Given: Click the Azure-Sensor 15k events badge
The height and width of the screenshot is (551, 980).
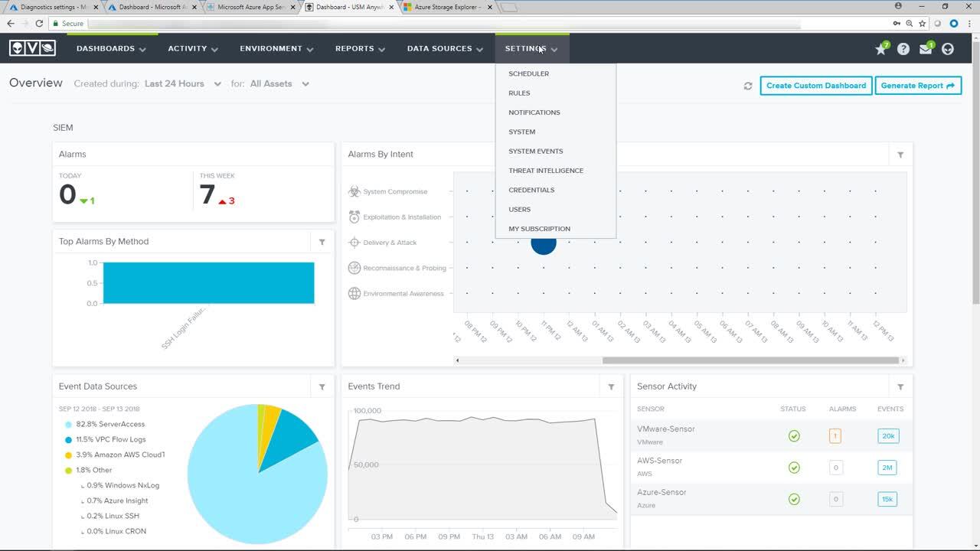Looking at the screenshot, I should pos(888,499).
